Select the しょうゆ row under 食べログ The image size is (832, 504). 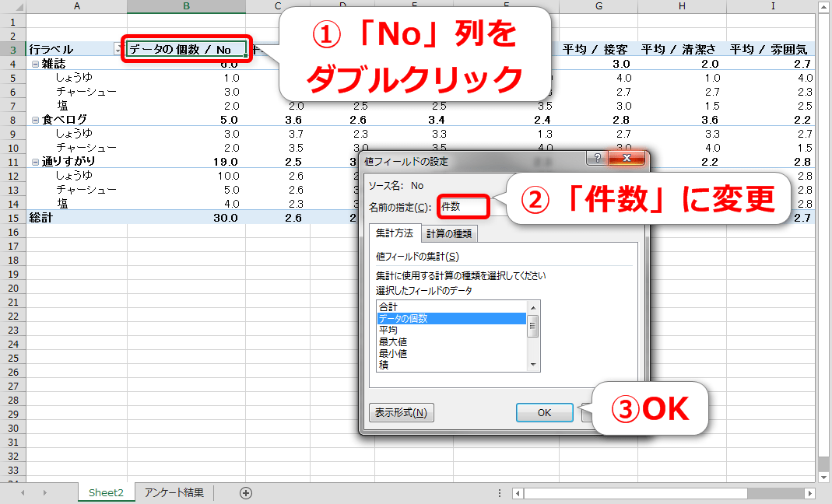tap(74, 134)
